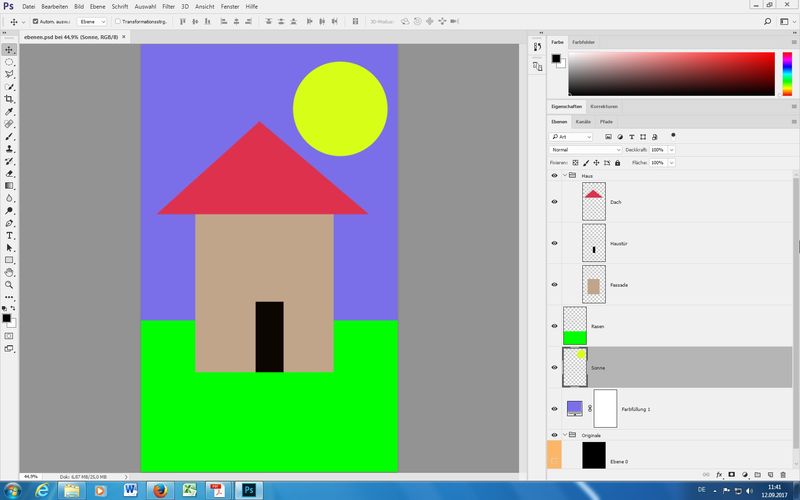Add a layer style with fx icon

point(719,473)
